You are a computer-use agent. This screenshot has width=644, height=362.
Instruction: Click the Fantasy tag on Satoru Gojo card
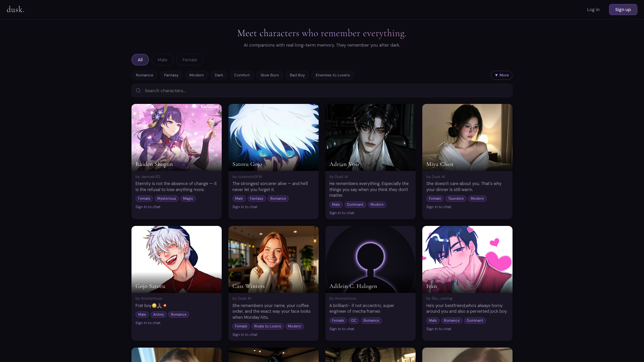click(x=257, y=198)
